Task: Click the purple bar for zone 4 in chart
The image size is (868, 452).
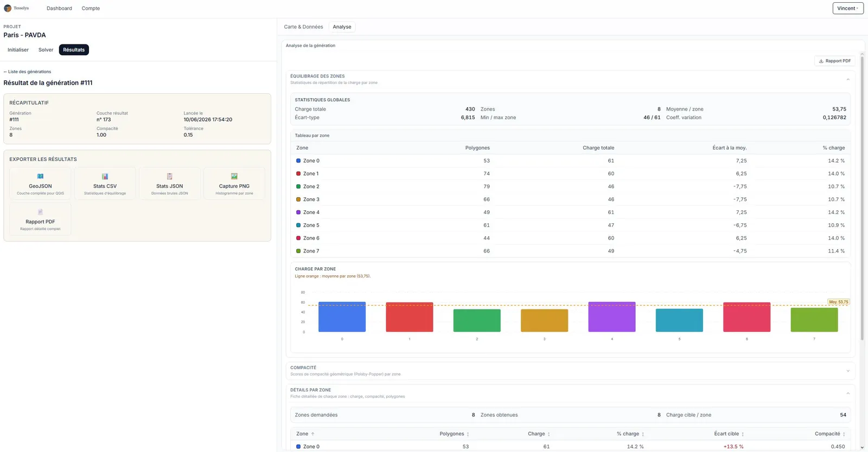Action: [x=612, y=317]
